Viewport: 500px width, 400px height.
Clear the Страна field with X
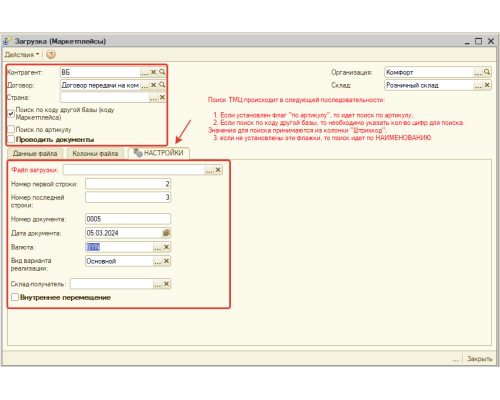(x=162, y=97)
